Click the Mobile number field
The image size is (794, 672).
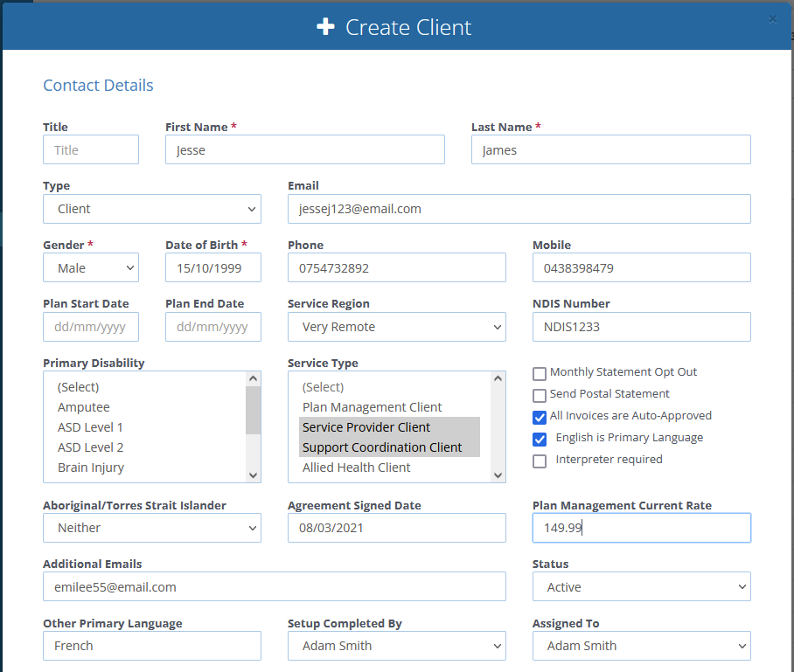pos(642,267)
